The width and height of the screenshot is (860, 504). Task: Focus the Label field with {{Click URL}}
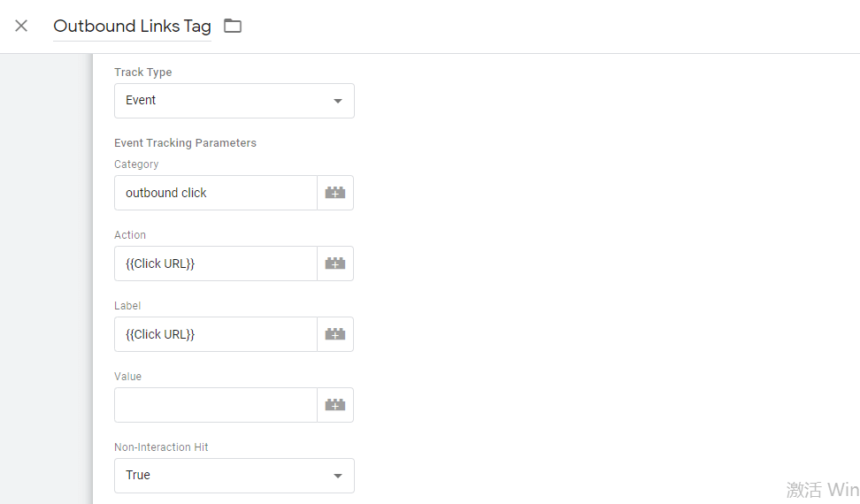tap(216, 334)
